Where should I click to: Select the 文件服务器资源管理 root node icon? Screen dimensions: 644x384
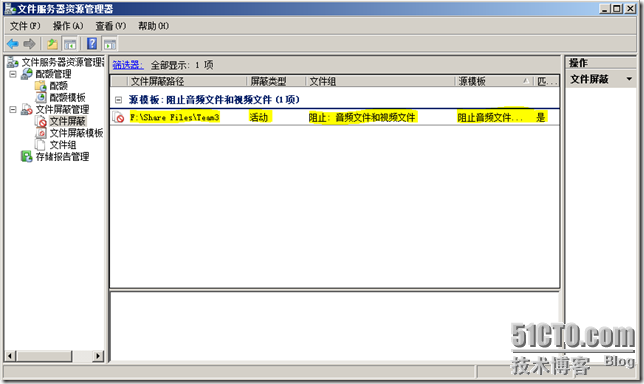pyautogui.click(x=13, y=62)
